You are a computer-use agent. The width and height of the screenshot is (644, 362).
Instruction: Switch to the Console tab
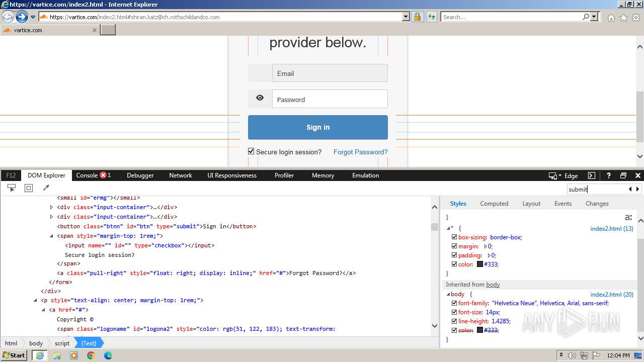click(x=93, y=175)
